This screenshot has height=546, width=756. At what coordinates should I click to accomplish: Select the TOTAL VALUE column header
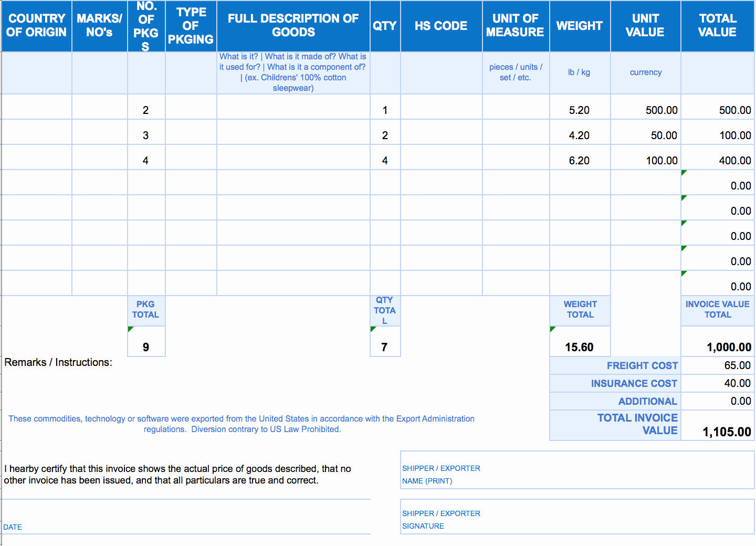pos(718,26)
